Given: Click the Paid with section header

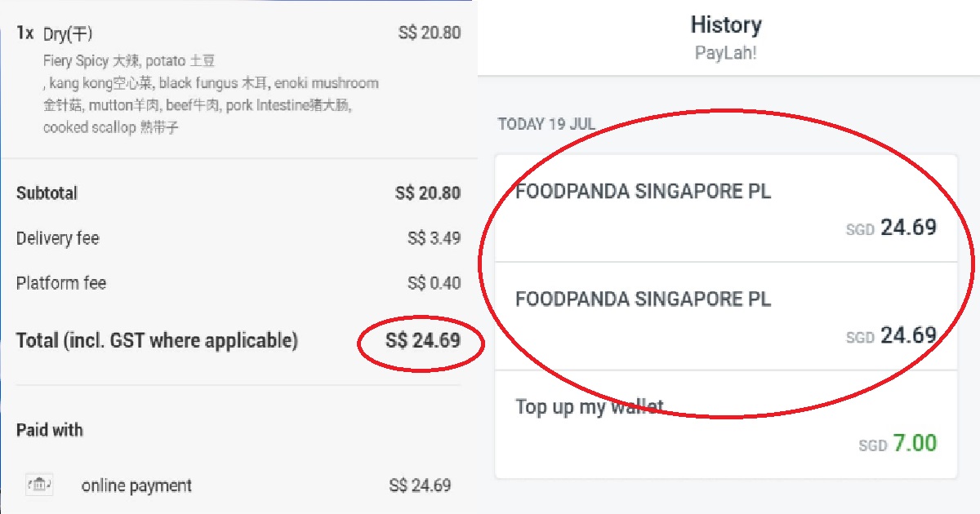Looking at the screenshot, I should (x=50, y=429).
